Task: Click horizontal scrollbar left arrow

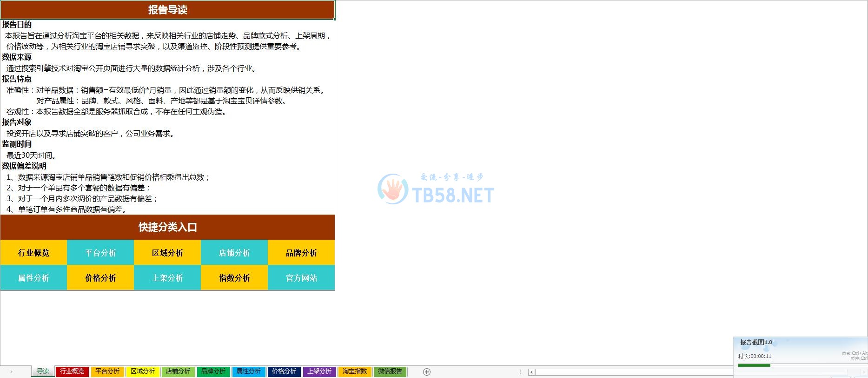Action: click(531, 372)
